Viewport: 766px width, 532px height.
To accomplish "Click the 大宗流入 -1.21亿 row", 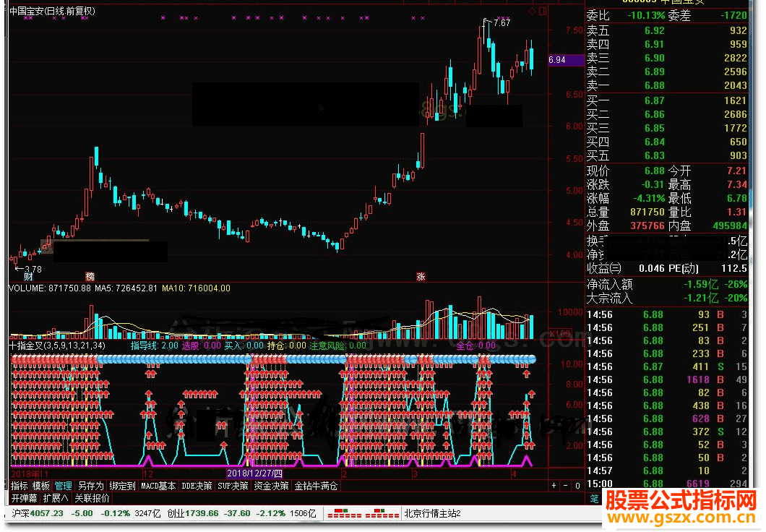I will [667, 298].
